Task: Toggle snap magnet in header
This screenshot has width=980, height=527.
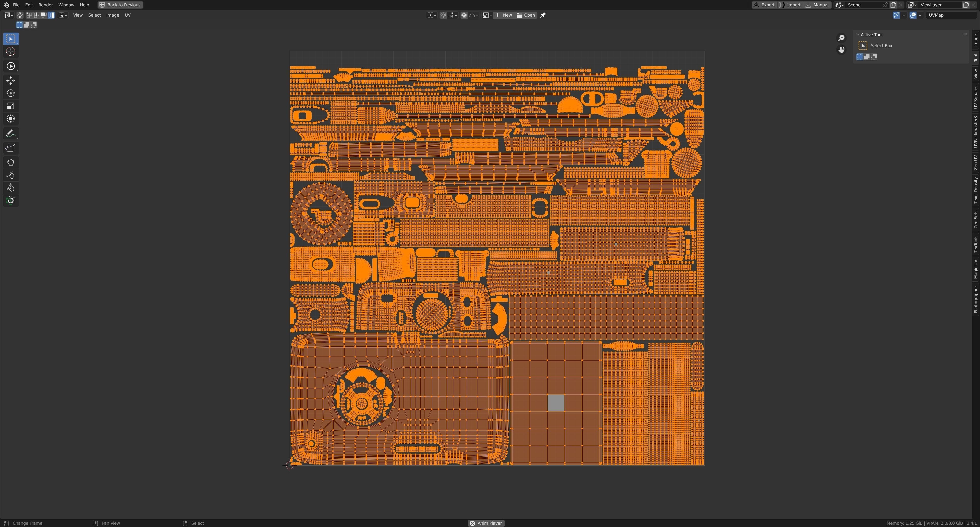Action: click(443, 15)
